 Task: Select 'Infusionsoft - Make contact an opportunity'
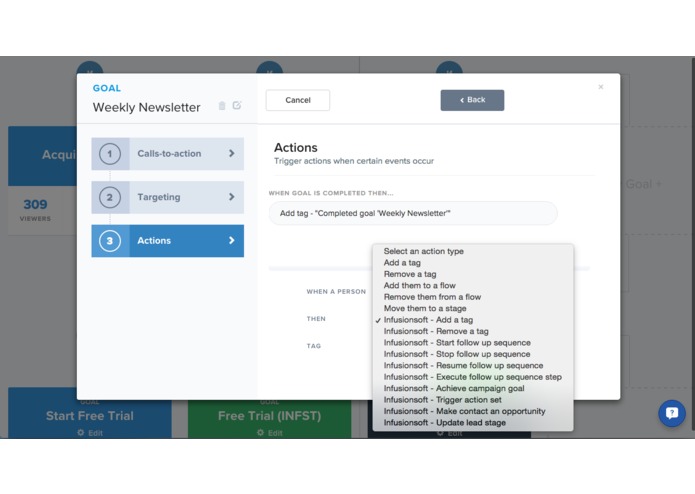473,411
